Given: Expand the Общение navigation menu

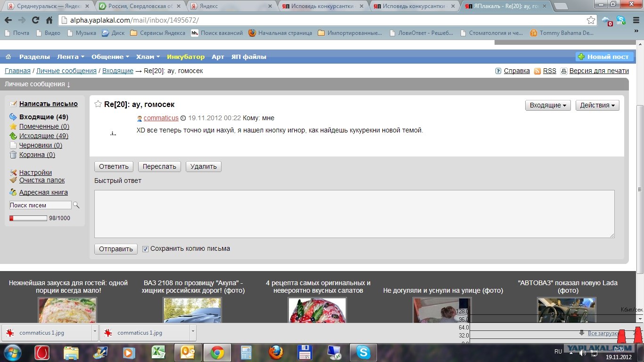Looking at the screenshot, I should tap(110, 57).
